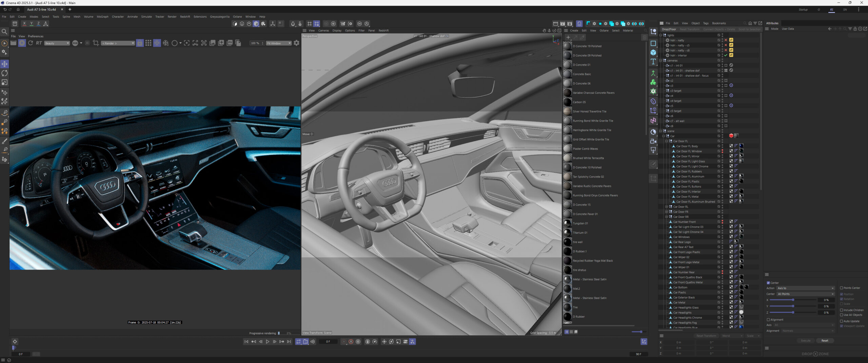The width and height of the screenshot is (868, 363).
Task: Open the Octane live viewer icon
Action: click(x=579, y=24)
